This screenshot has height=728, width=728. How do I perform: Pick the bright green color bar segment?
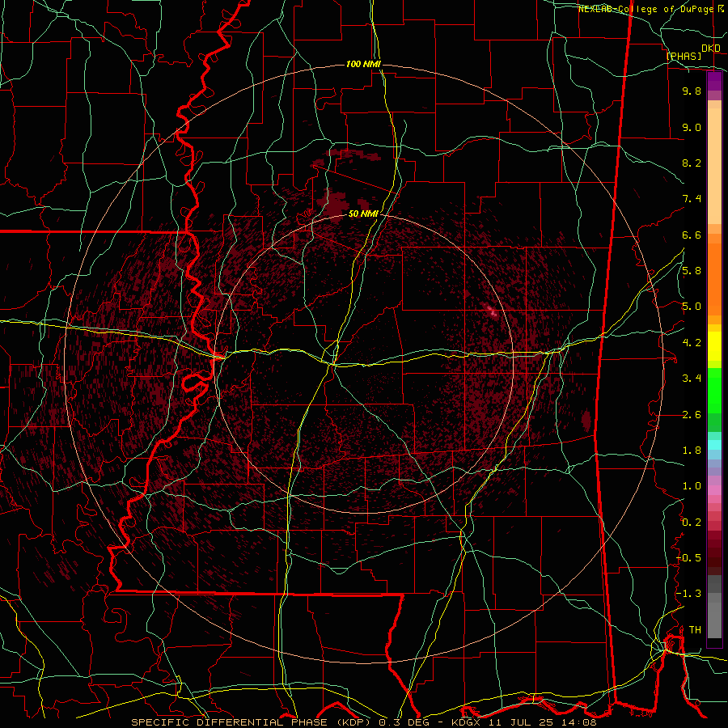[714, 390]
